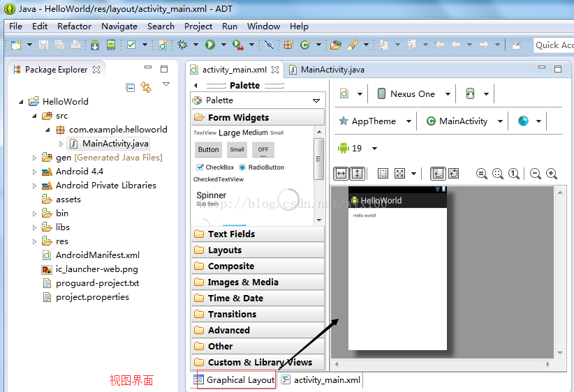Screen dimensions: 574x392
Task: Click the zoom in magnifier icon
Action: [551, 173]
